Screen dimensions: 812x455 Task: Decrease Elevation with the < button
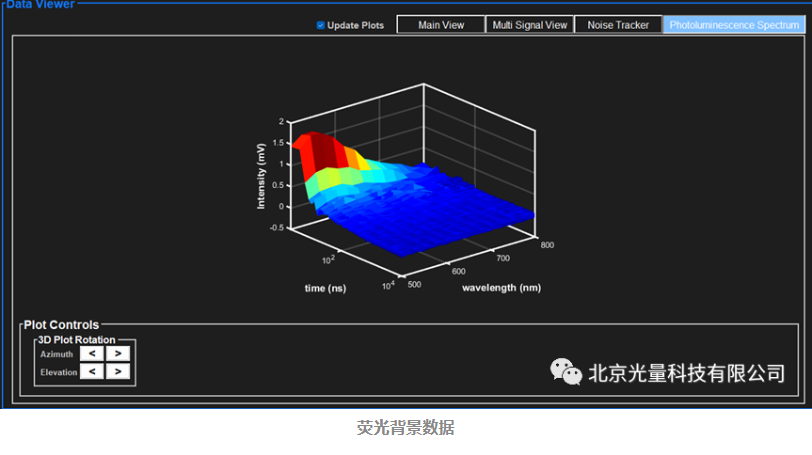(92, 372)
